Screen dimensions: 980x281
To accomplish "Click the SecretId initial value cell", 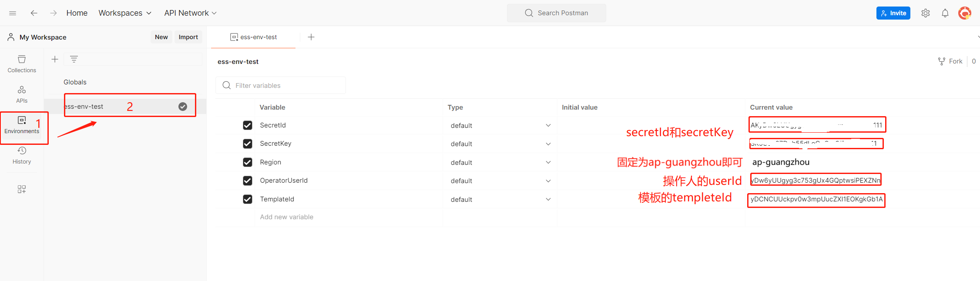I will pyautogui.click(x=651, y=125).
